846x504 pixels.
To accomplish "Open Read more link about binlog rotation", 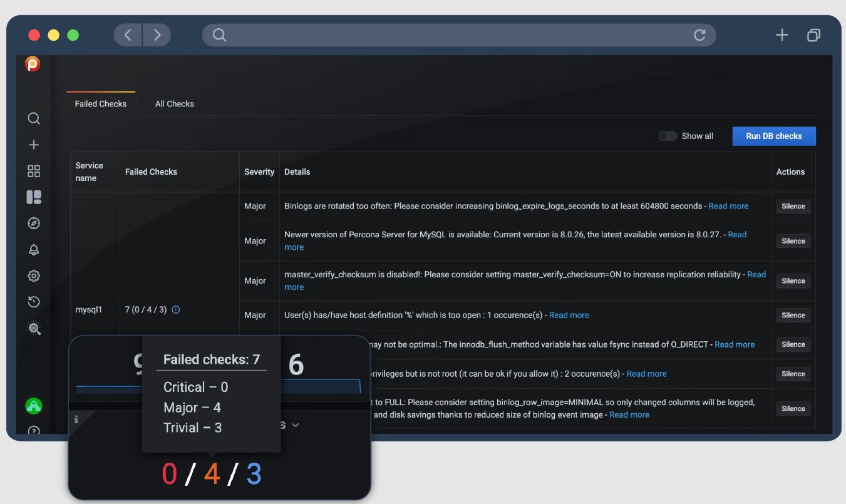I will coord(728,205).
